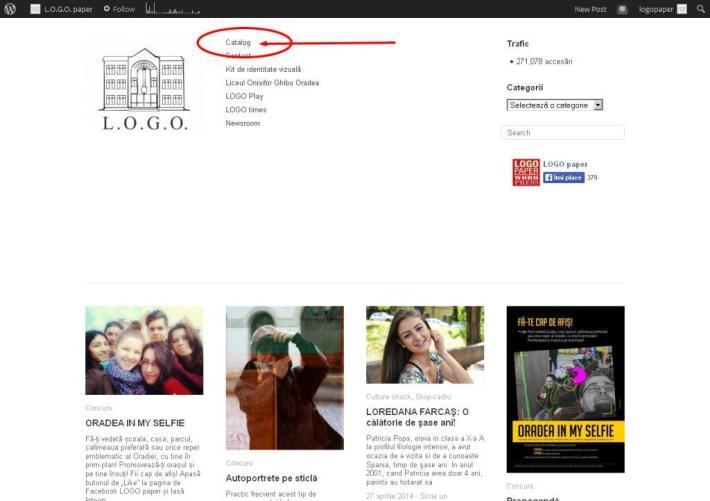Screen dimensions: 710x501
Task: Go to Kit de identitate vizuală page
Action: tap(263, 69)
